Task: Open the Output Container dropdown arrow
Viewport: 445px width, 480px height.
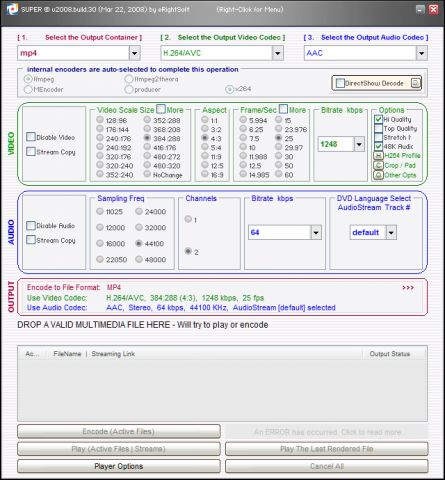Action: tap(134, 53)
